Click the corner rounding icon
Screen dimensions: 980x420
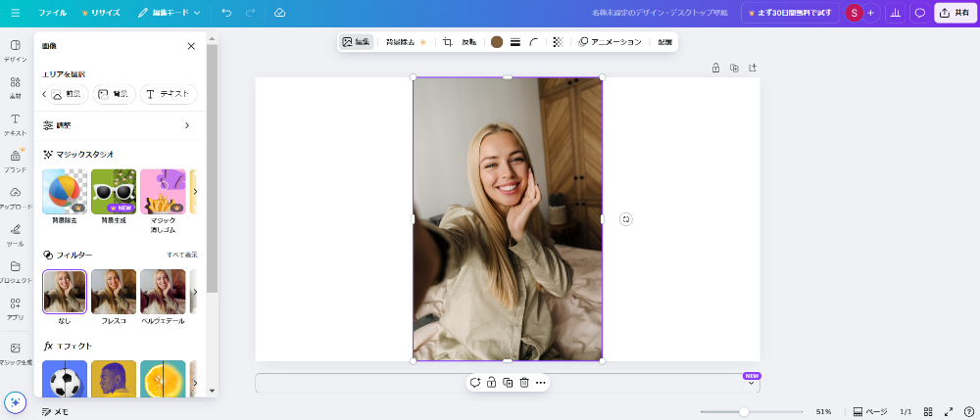[534, 42]
